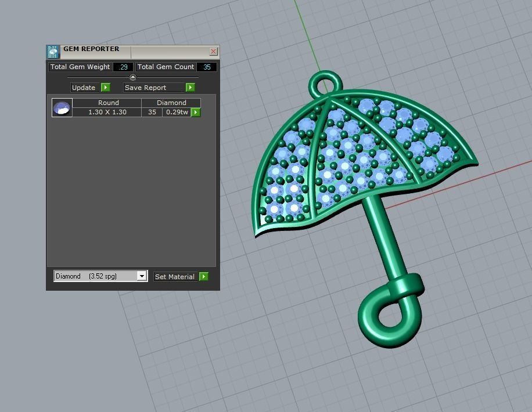The width and height of the screenshot is (532, 412).
Task: Click the GEM REPORTER title text
Action: coord(91,49)
